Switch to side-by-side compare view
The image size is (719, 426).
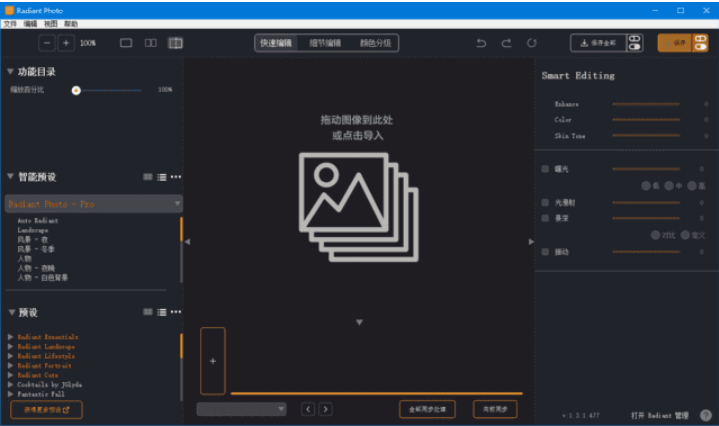(x=151, y=43)
